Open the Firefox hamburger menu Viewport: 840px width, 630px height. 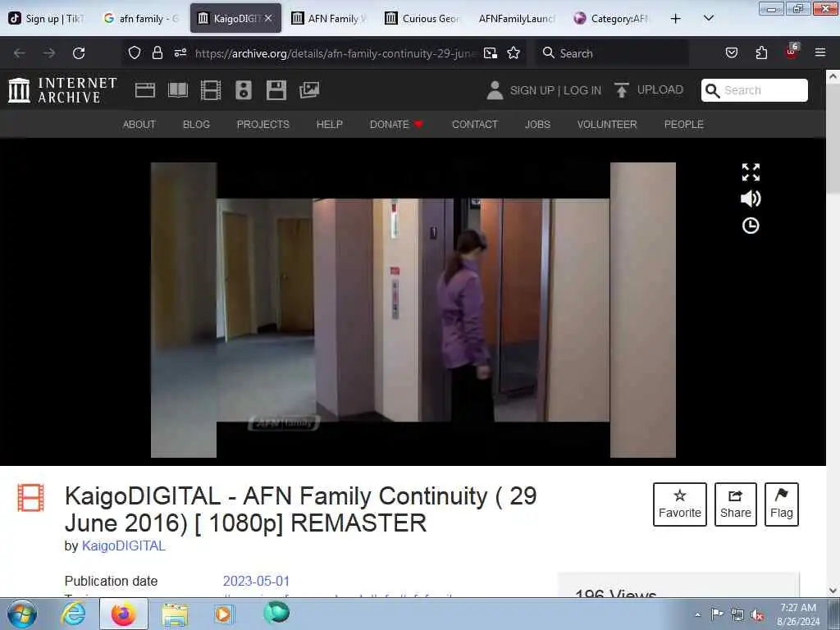820,52
